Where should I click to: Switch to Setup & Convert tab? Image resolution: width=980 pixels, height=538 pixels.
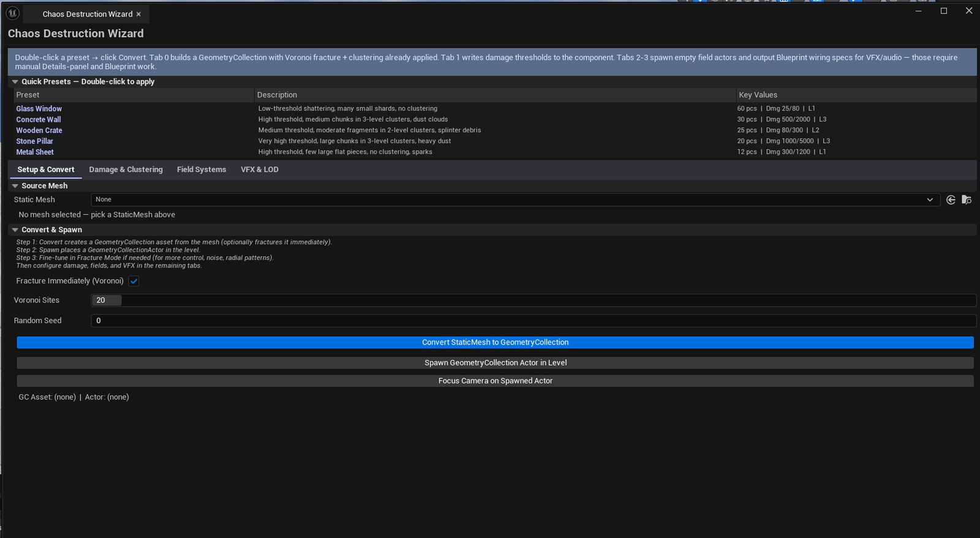point(46,170)
